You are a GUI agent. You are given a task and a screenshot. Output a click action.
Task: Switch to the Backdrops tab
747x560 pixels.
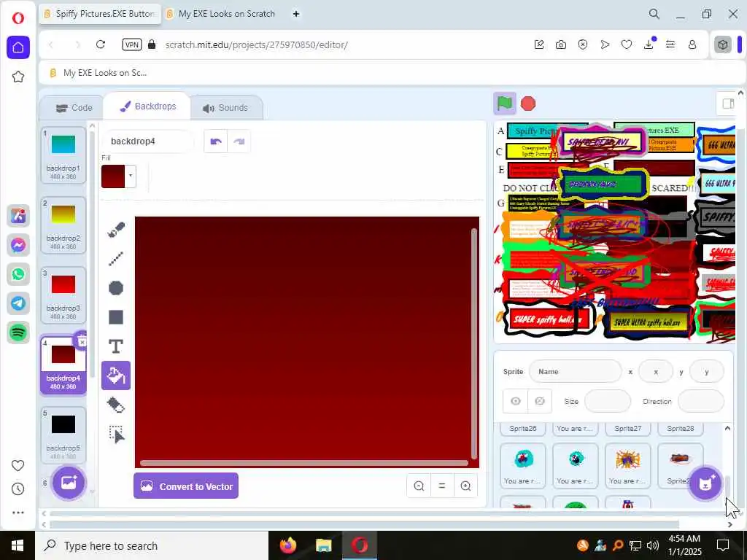coord(147,106)
